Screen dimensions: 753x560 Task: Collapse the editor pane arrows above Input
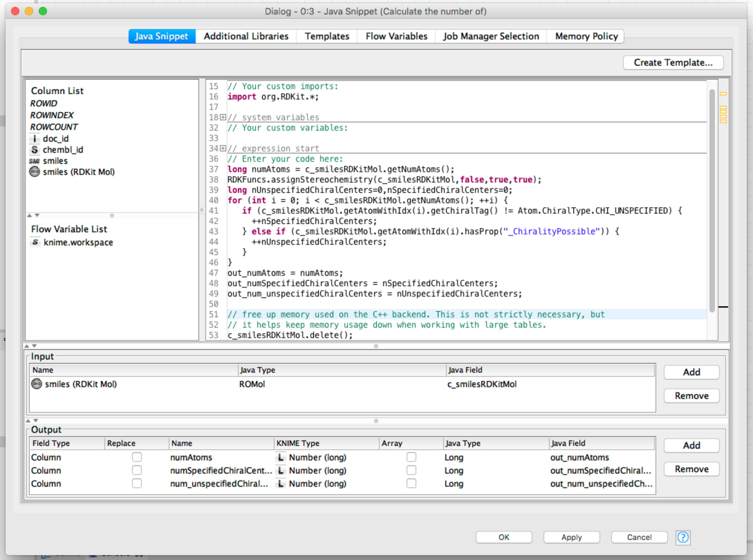pyautogui.click(x=30, y=346)
